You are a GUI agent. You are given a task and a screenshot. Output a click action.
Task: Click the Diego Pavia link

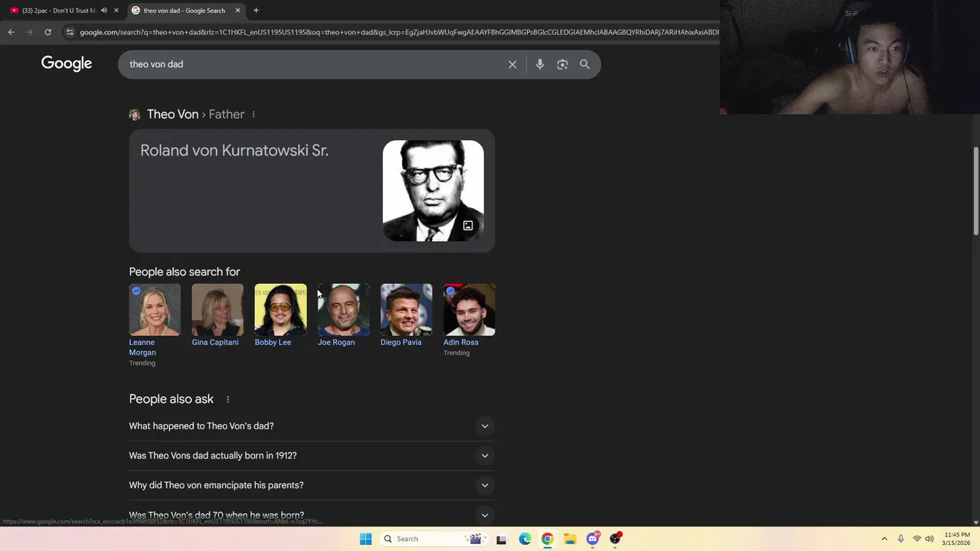(401, 342)
